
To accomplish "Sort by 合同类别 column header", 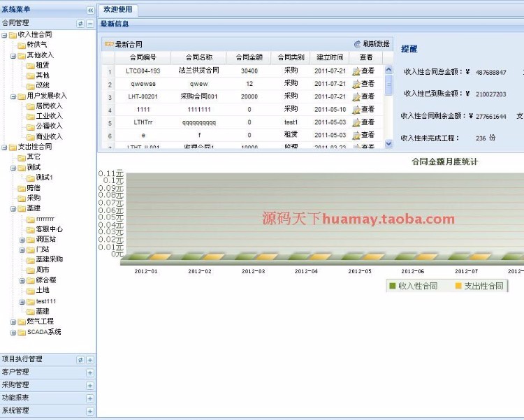I will tap(291, 57).
